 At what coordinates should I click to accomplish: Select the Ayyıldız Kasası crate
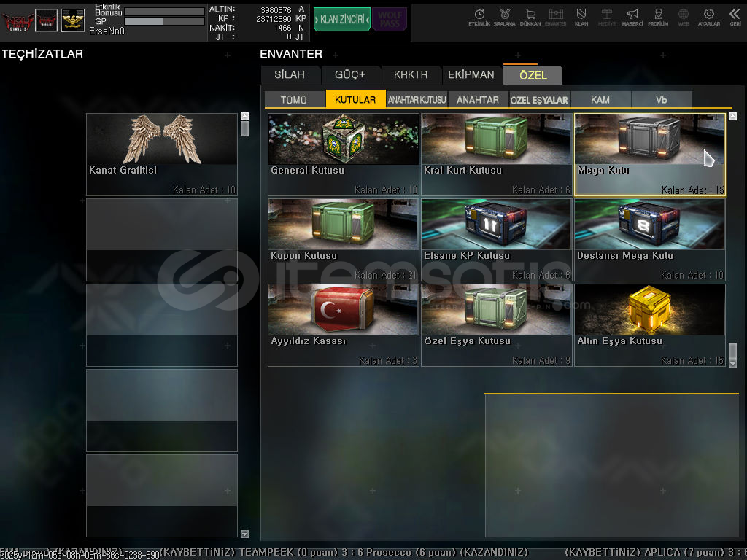click(x=344, y=324)
